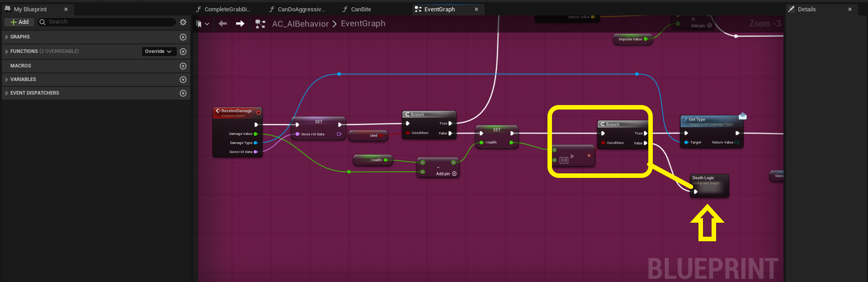Screen dimensions: 868x282
Task: Click the Impulse Value node output pin
Action: tap(646, 39)
